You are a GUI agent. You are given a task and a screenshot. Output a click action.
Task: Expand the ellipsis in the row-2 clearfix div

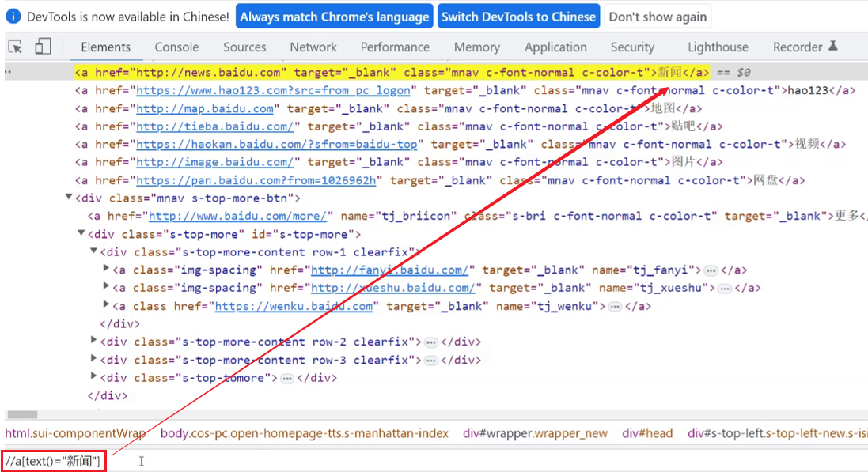430,342
